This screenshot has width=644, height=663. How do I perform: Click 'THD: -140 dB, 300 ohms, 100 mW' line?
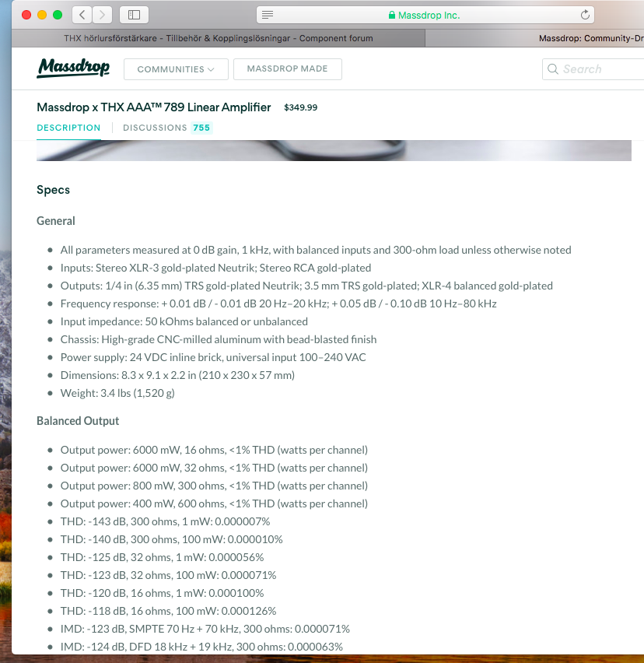172,539
